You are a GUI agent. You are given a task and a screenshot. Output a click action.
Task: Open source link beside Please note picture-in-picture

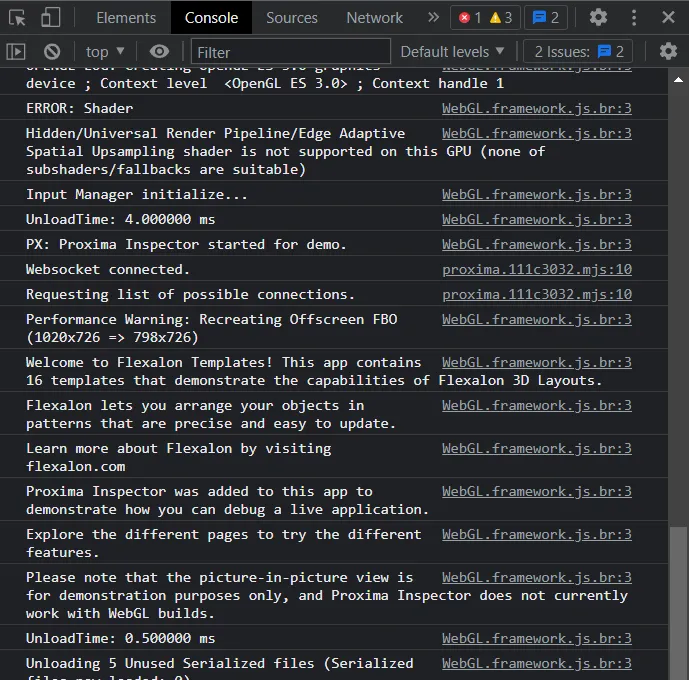tap(537, 577)
